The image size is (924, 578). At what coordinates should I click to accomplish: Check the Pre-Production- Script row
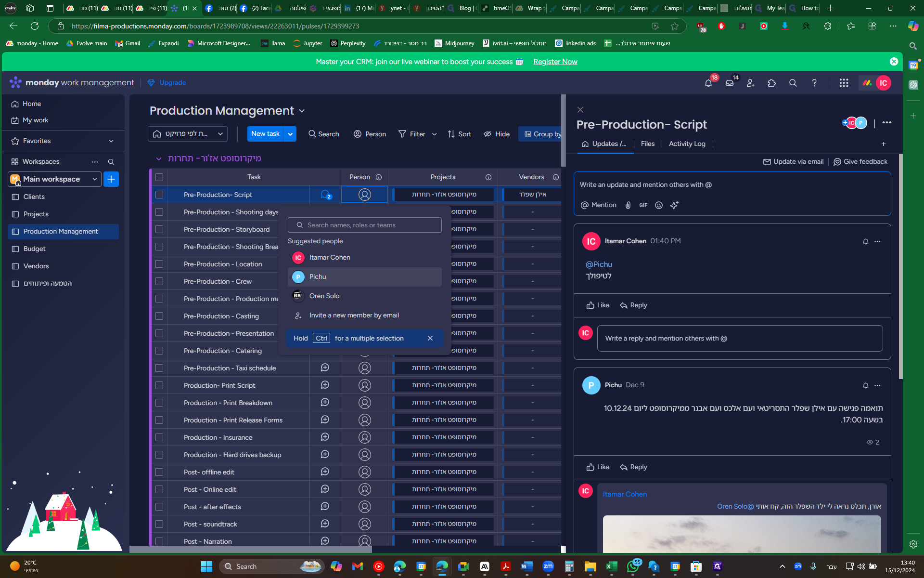(159, 195)
